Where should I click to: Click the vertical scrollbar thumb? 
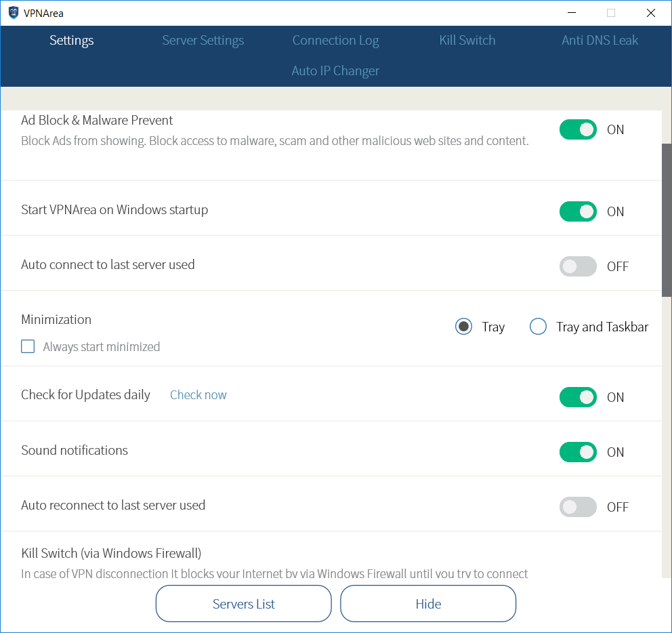pos(667,220)
